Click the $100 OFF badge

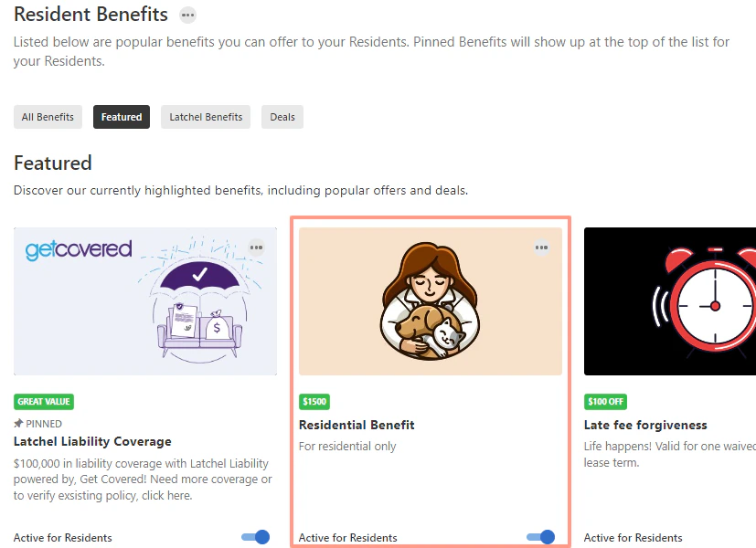click(605, 402)
